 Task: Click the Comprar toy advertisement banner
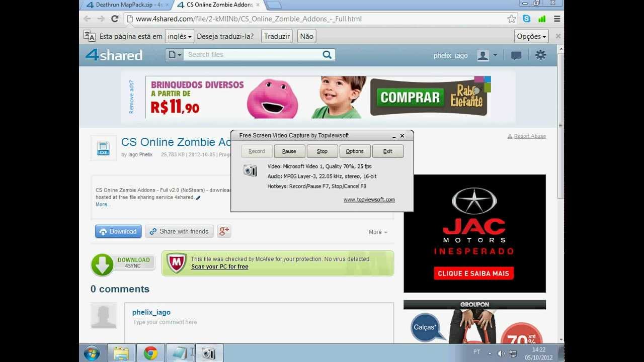click(318, 97)
